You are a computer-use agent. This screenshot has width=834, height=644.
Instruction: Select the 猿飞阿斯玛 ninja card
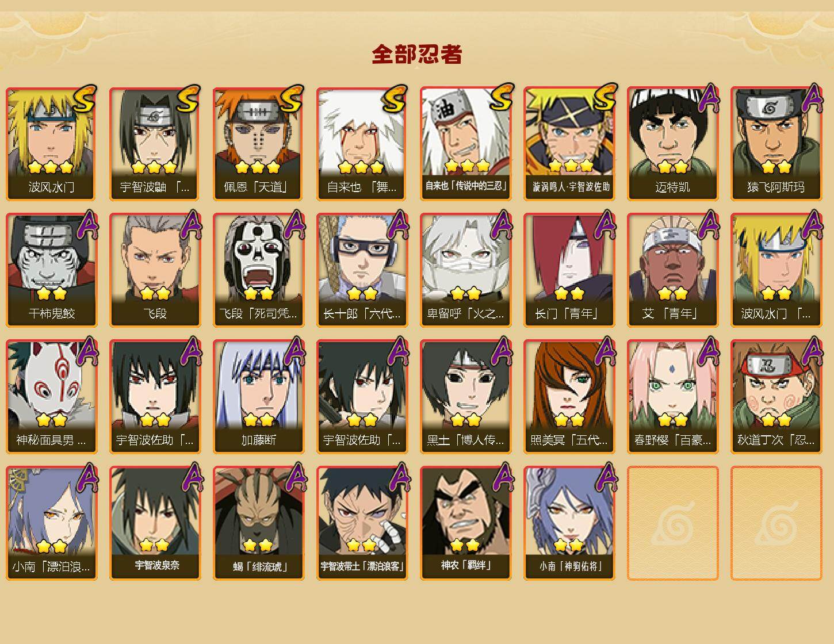pyautogui.click(x=776, y=144)
